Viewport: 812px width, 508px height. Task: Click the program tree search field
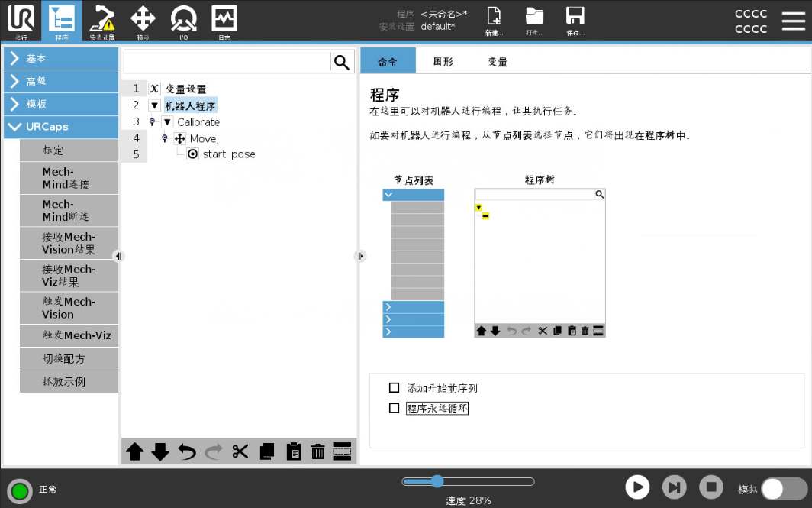(227, 62)
